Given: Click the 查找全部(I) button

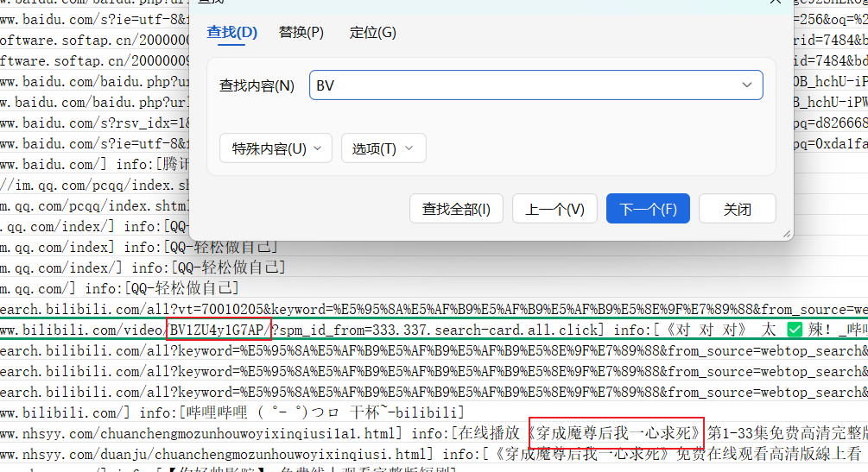Looking at the screenshot, I should click(x=456, y=209).
